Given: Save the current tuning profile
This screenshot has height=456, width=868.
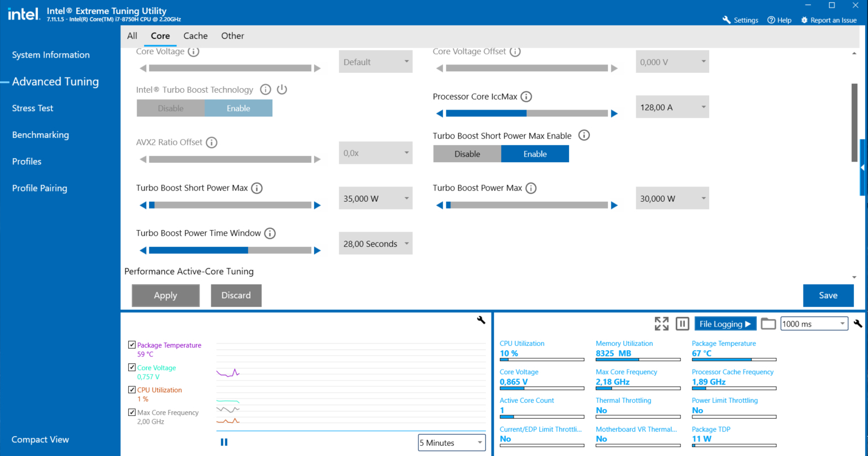Looking at the screenshot, I should 828,296.
